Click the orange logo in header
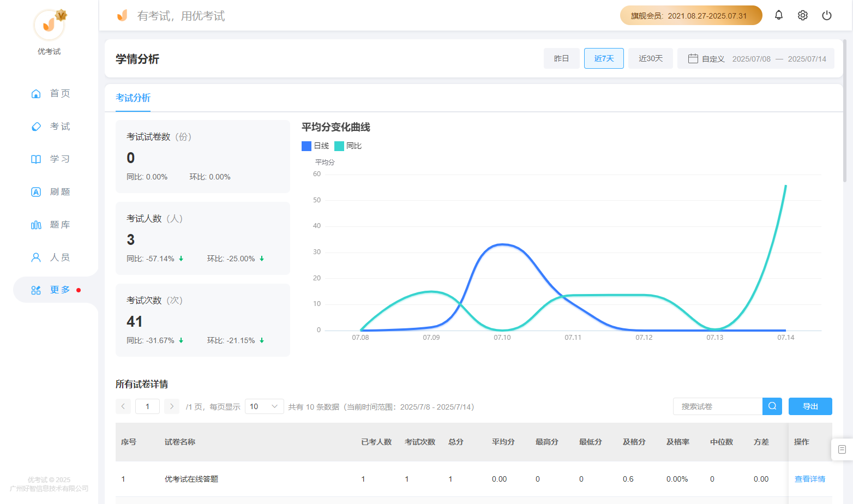853x504 pixels. pyautogui.click(x=122, y=15)
